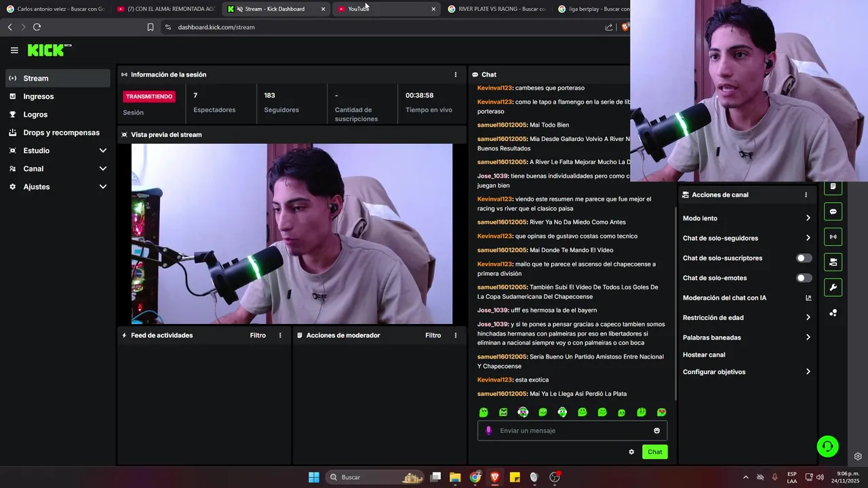
Task: Click the stream preview video thumbnail
Action: [292, 234]
